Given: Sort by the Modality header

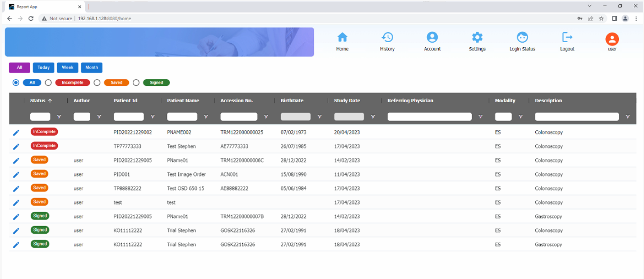Looking at the screenshot, I should pyautogui.click(x=505, y=100).
